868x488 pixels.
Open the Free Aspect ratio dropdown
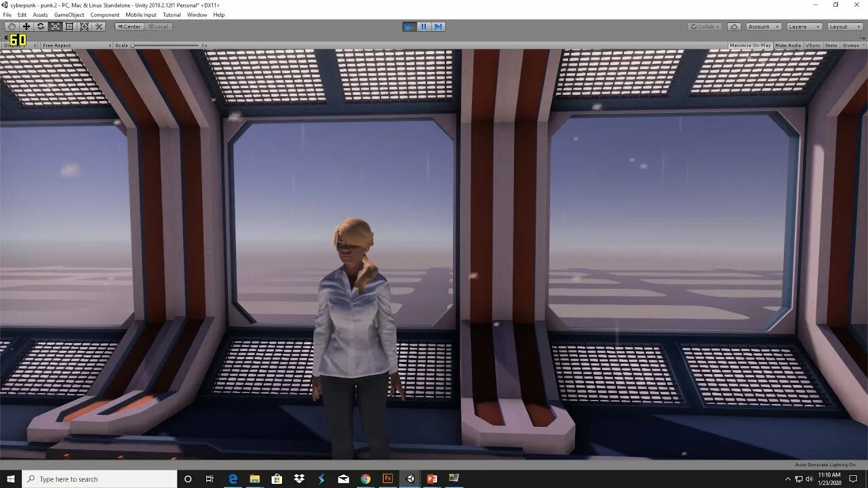[75, 45]
